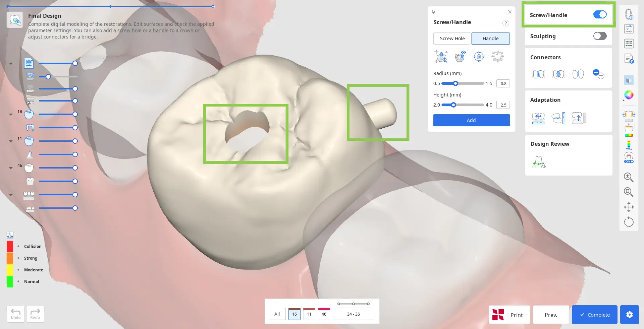Collapse the tooth 16 tree group

(11, 115)
